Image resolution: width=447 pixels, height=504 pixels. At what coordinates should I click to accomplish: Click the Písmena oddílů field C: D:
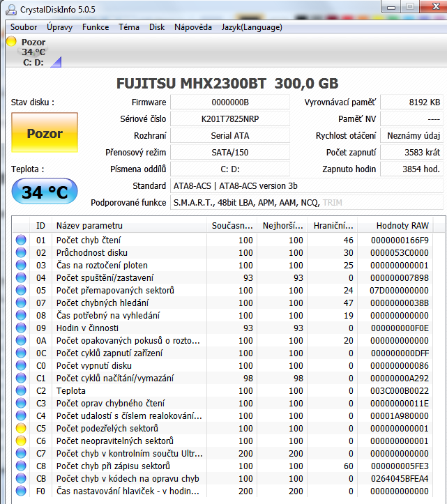[230, 169]
